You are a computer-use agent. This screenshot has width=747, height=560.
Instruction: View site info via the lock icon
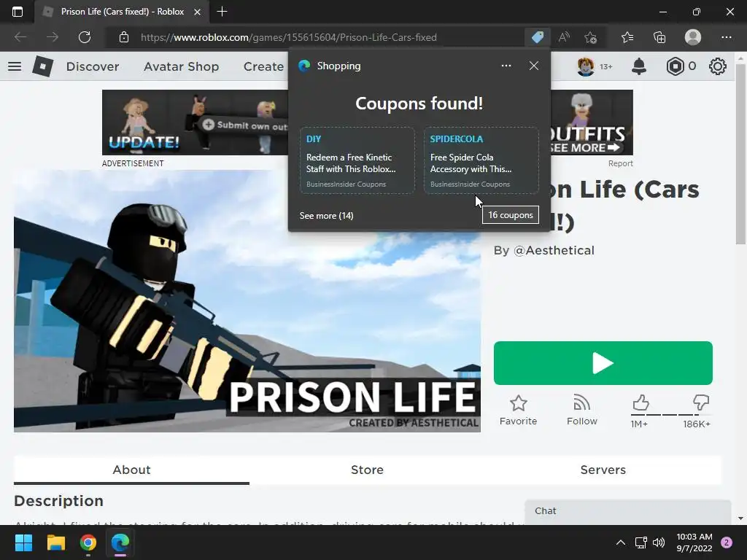(124, 37)
